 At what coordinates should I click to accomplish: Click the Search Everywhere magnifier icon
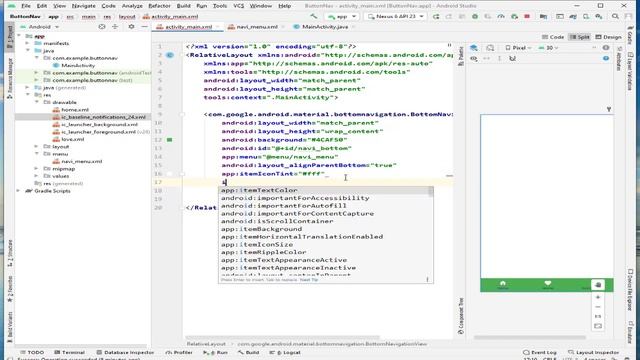pyautogui.click(x=615, y=16)
